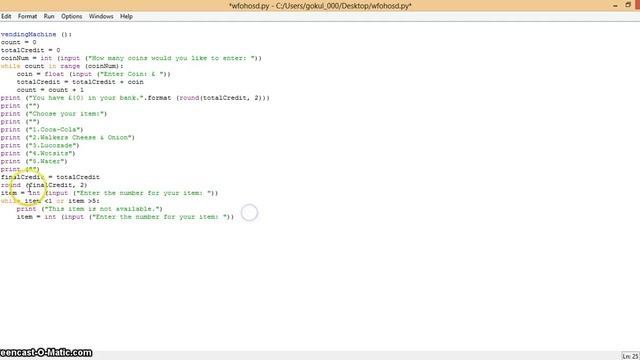Viewport: 640px width, 360px height.
Task: Restore down the IDLE editor window
Action: click(628, 5)
